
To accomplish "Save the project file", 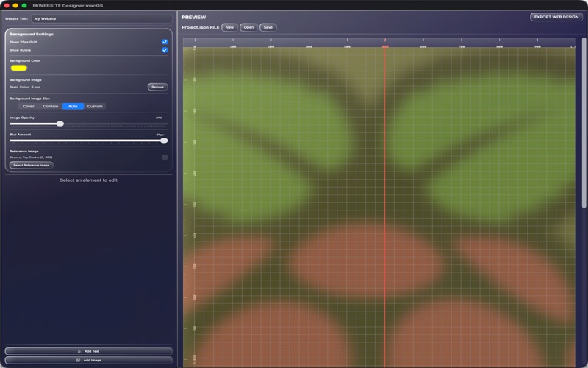I will pos(268,27).
